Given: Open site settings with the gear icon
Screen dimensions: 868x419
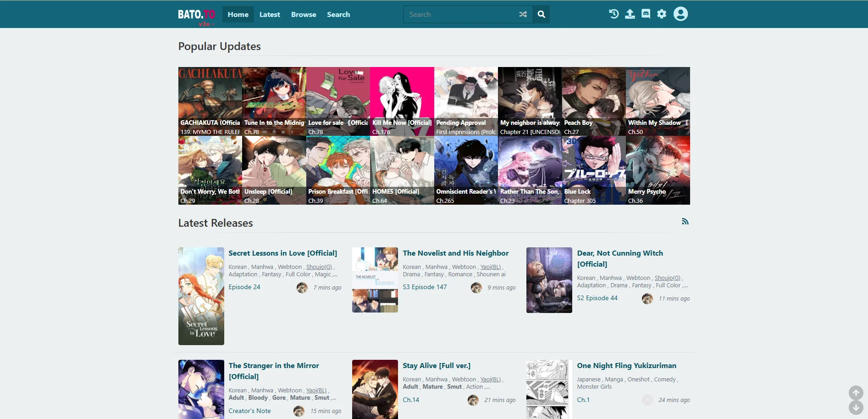Looking at the screenshot, I should pos(661,14).
